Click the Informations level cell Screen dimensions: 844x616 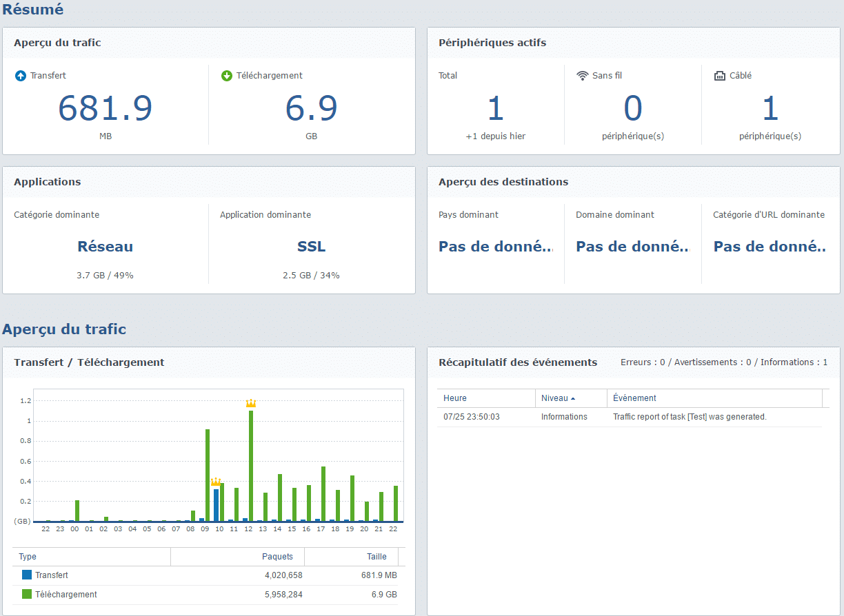[x=564, y=417]
